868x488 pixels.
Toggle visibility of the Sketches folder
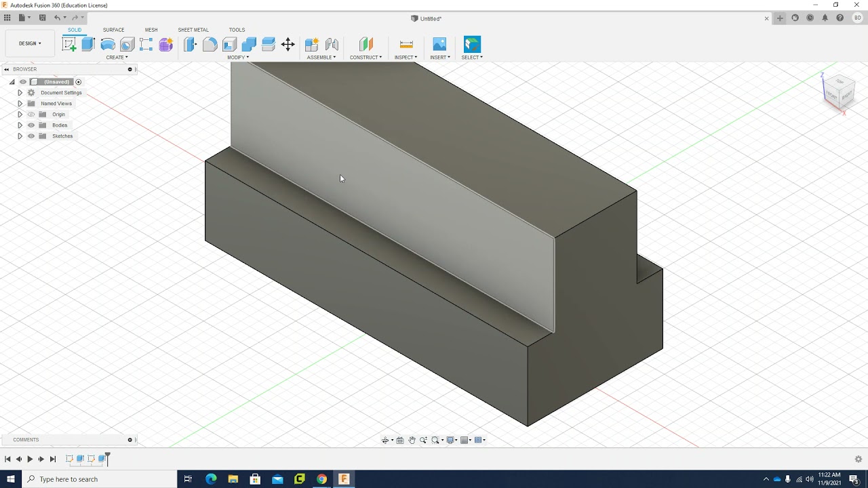pyautogui.click(x=31, y=136)
